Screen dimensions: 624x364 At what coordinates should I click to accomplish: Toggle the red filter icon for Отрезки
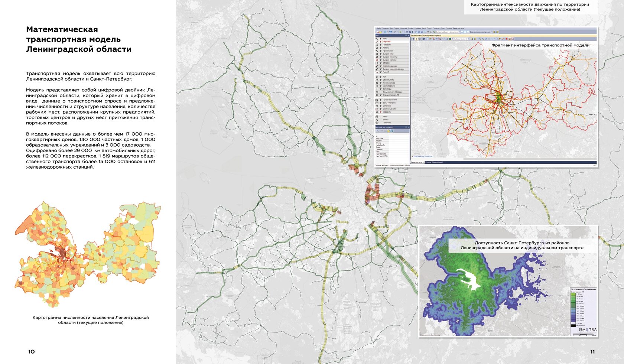(381, 42)
